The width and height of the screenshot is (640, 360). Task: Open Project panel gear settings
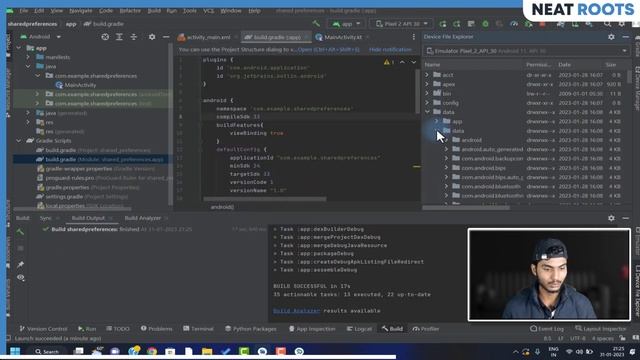(152, 37)
